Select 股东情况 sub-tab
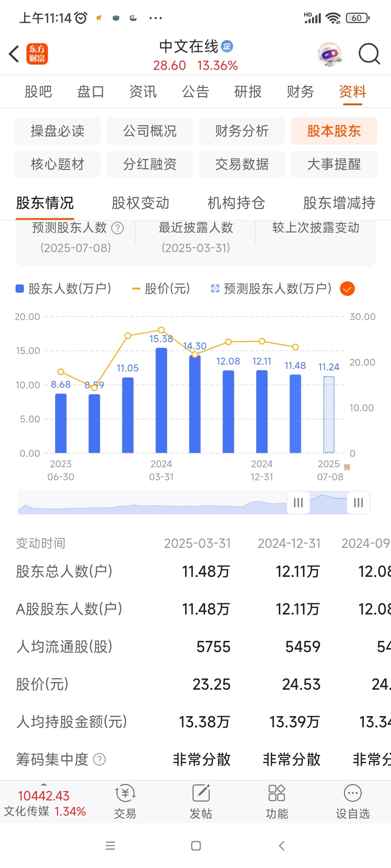 (45, 203)
